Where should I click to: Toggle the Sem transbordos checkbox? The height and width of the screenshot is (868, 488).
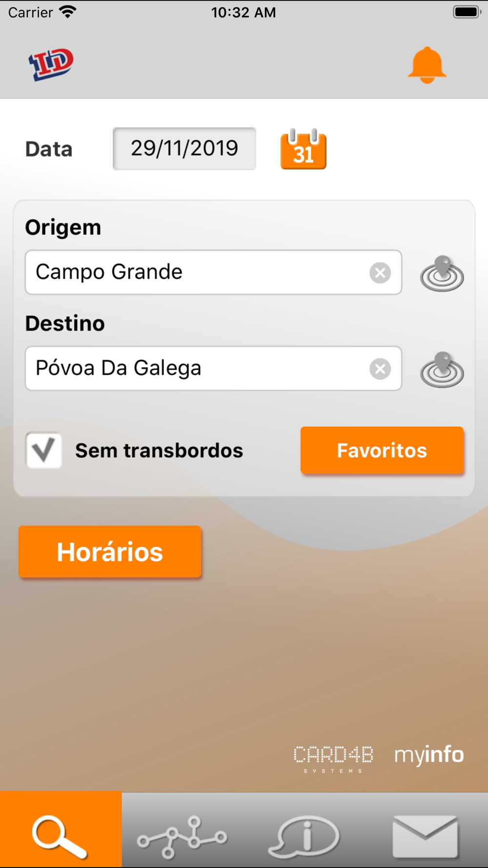(x=44, y=450)
